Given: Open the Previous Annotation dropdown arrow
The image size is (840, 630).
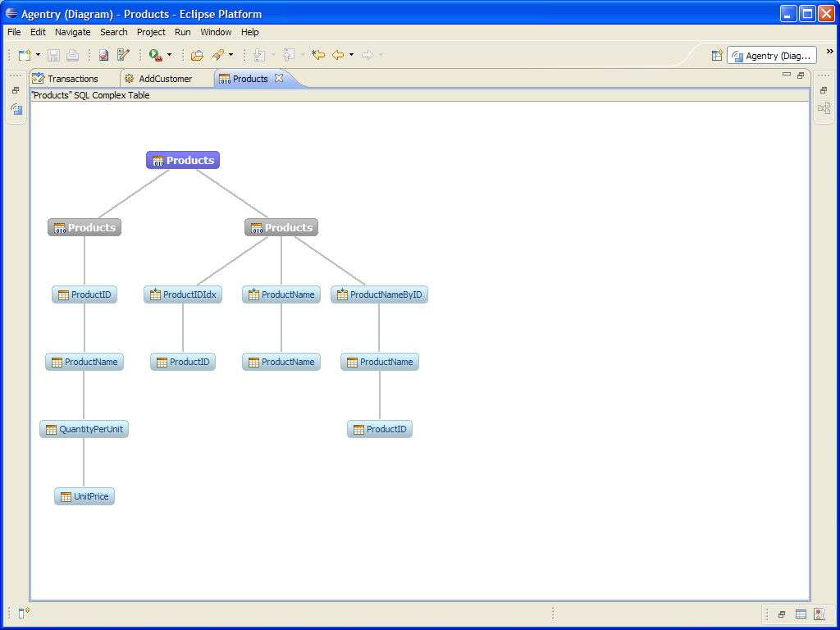Looking at the screenshot, I should (x=303, y=55).
